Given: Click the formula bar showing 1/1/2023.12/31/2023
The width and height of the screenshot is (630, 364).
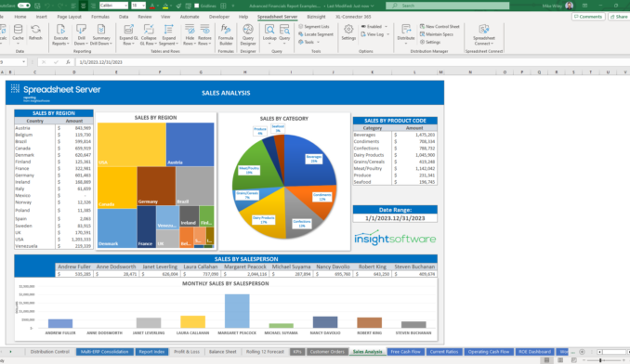Looking at the screenshot, I should 353,62.
